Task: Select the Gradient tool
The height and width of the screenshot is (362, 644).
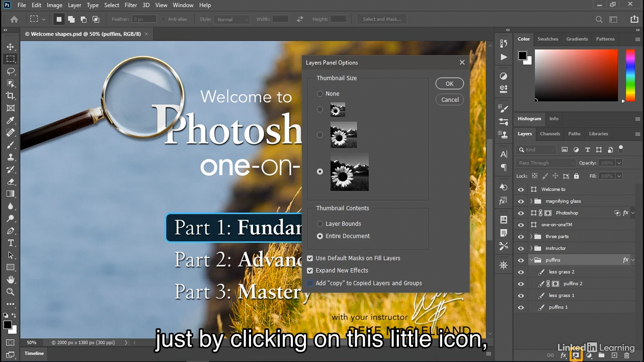Action: [11, 194]
